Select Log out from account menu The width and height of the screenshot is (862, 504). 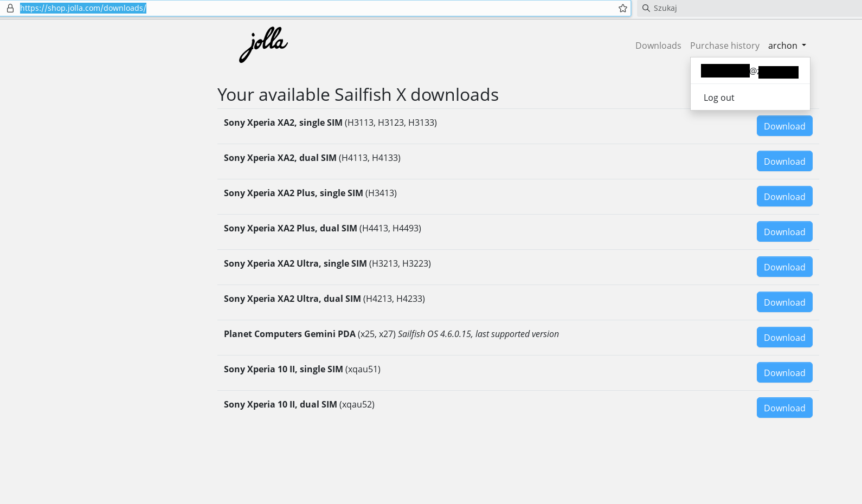[719, 98]
